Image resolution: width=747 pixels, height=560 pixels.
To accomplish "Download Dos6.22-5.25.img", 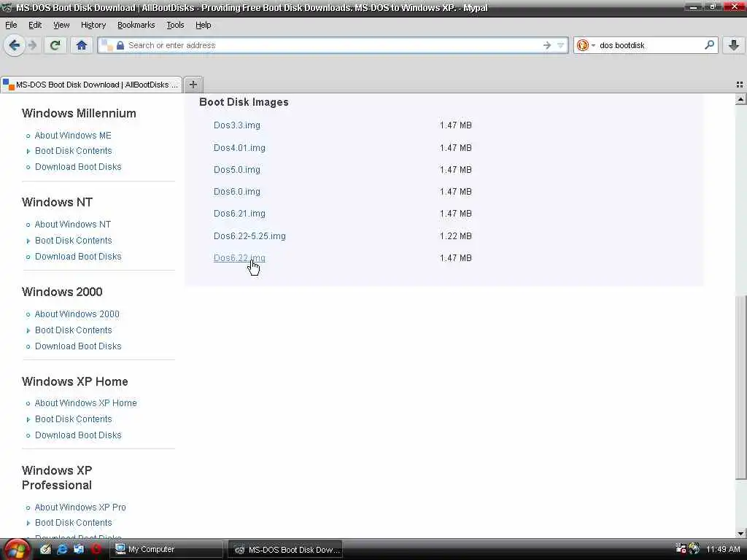I will click(x=249, y=236).
